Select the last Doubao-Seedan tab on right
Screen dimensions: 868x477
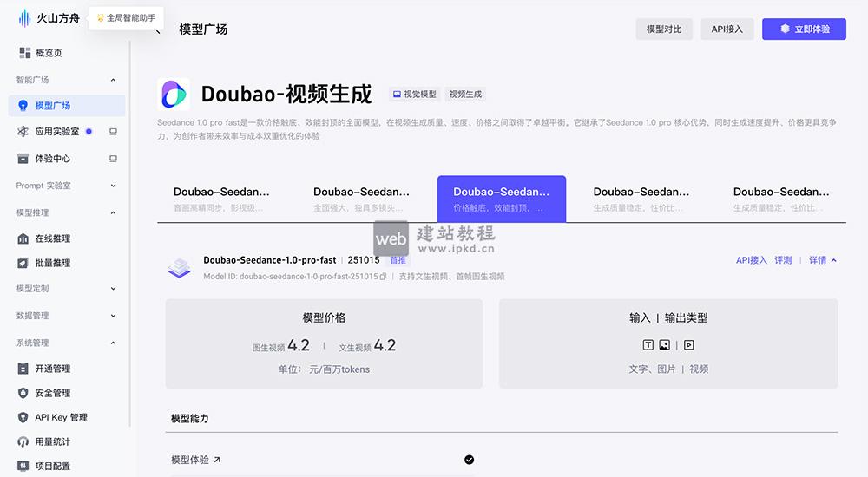(x=782, y=199)
